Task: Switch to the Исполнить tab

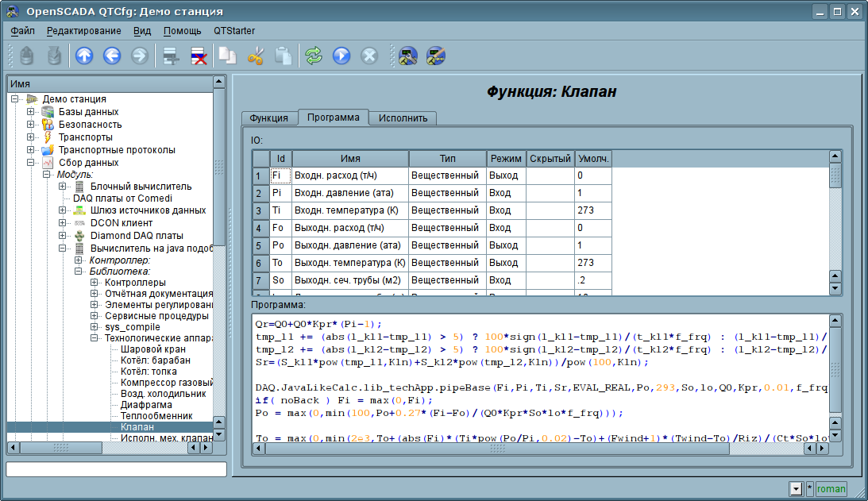Action: [403, 118]
